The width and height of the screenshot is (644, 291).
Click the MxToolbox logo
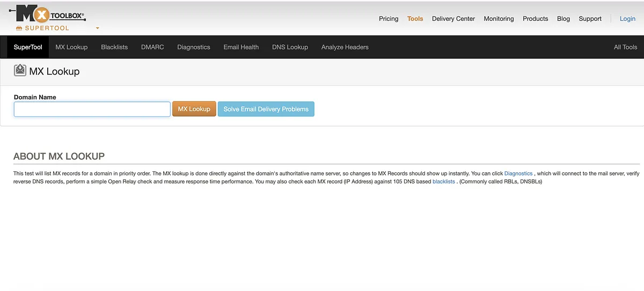pos(47,14)
